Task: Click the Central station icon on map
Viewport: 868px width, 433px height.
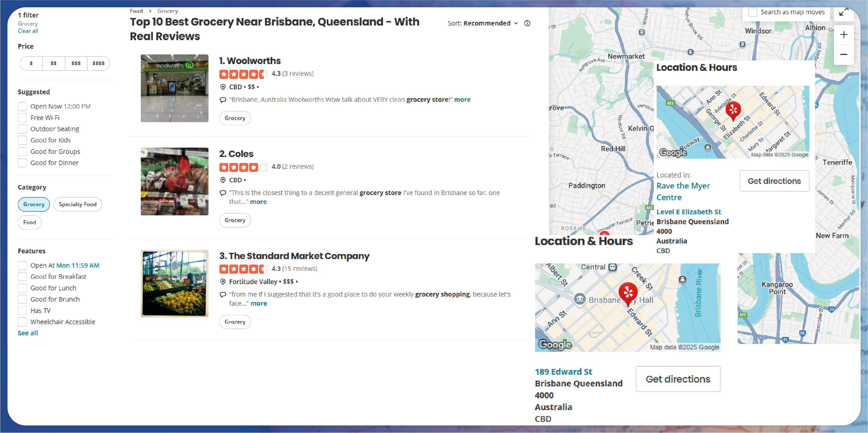Action: point(613,267)
